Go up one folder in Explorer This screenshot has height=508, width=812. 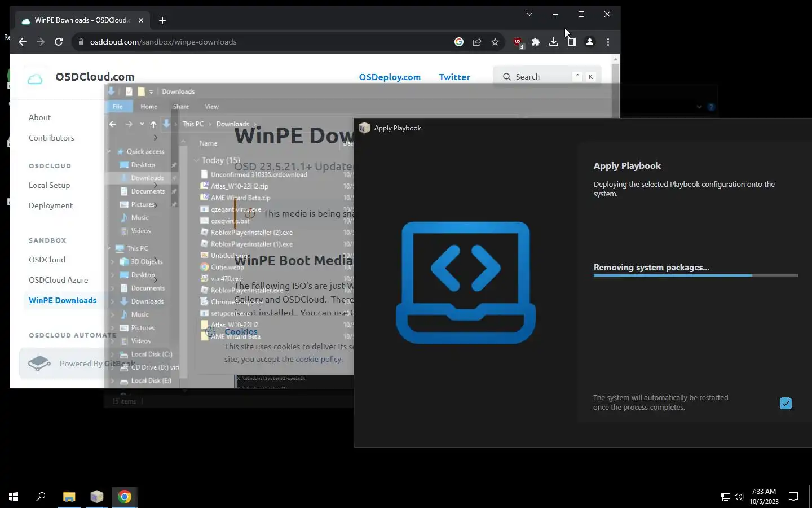pyautogui.click(x=153, y=124)
